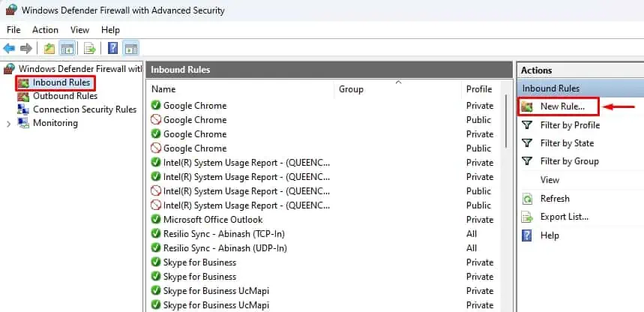Click the Connection Security Rules icon
Viewport: 644px width, 312px height.
pos(23,109)
